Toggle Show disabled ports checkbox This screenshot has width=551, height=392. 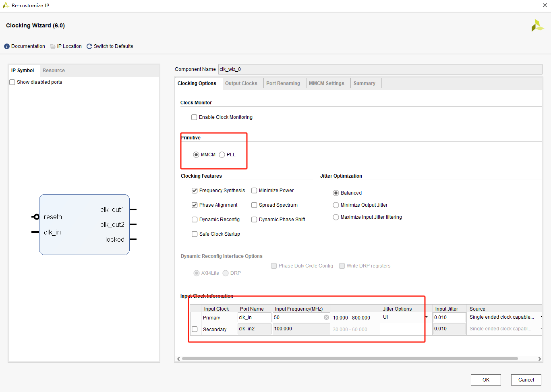pyautogui.click(x=12, y=82)
